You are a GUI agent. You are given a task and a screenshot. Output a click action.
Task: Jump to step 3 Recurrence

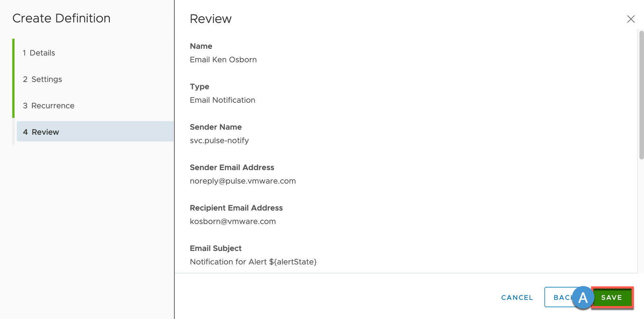point(49,106)
